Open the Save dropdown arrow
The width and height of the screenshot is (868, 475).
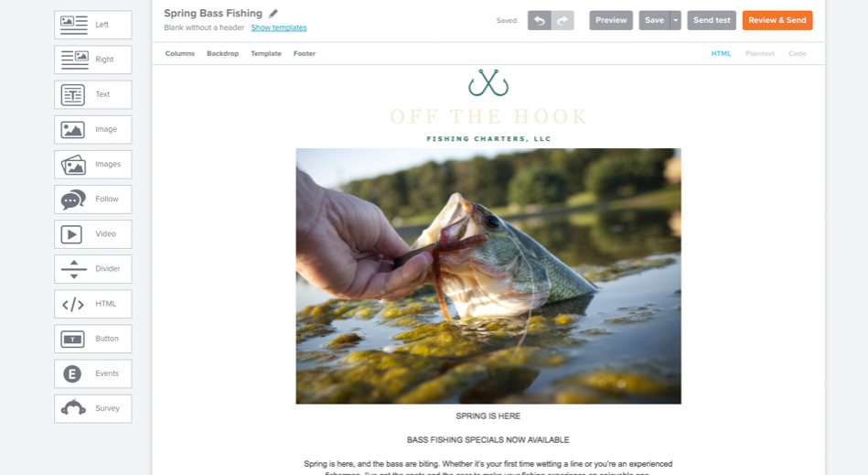coord(675,20)
